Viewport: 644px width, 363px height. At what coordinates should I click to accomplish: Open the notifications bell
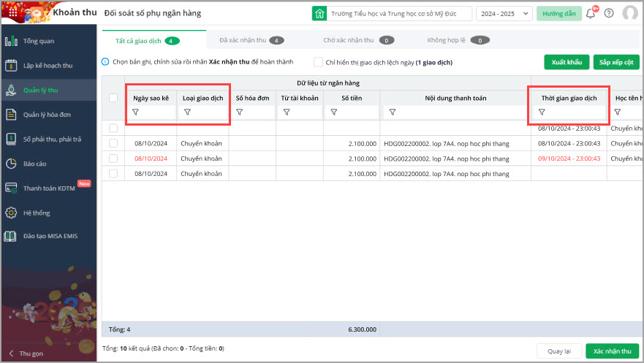(x=590, y=14)
